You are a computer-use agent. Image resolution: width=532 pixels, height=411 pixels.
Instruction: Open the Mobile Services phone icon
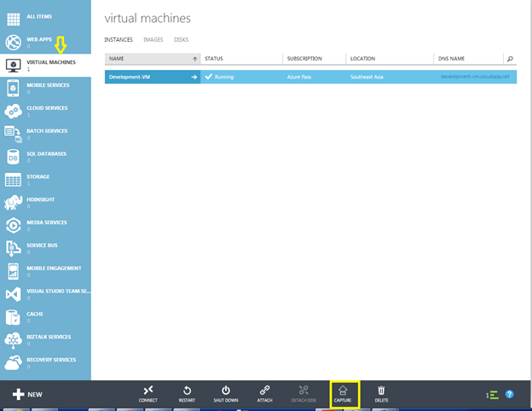[14, 88]
